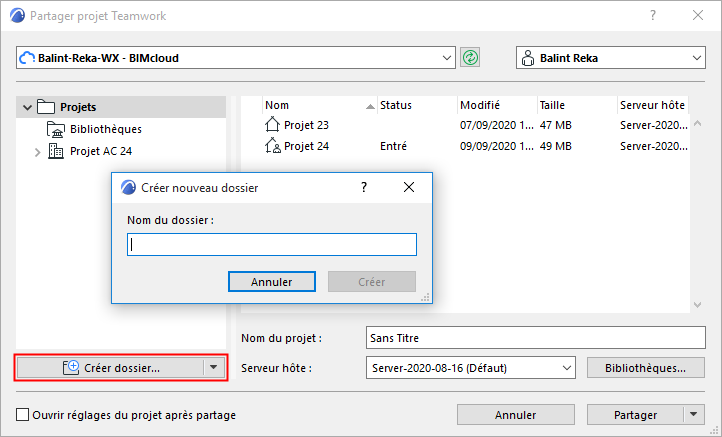Click the Projet 23 house icon

(272, 124)
